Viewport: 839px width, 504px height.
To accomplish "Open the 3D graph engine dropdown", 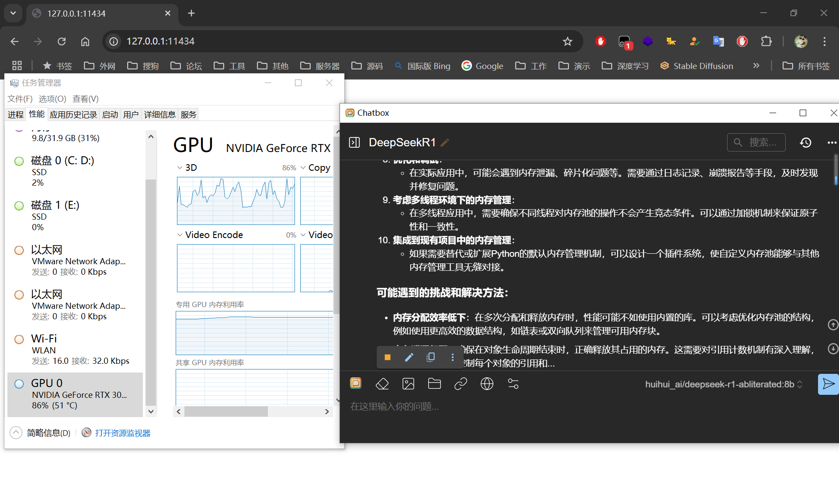I will tap(180, 168).
